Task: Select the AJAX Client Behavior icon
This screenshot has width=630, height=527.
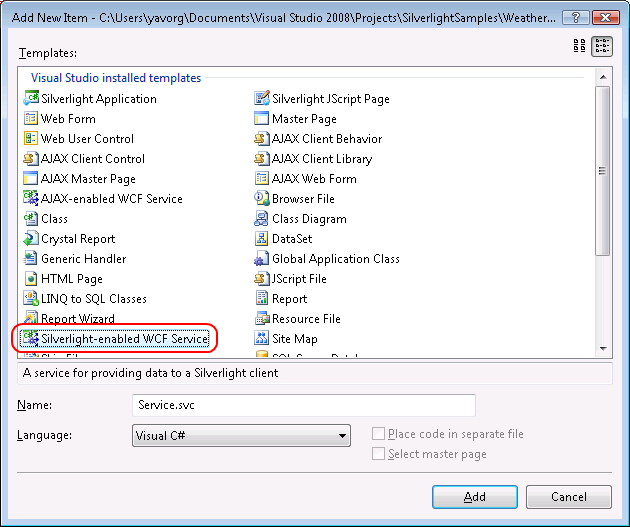Action: point(262,139)
